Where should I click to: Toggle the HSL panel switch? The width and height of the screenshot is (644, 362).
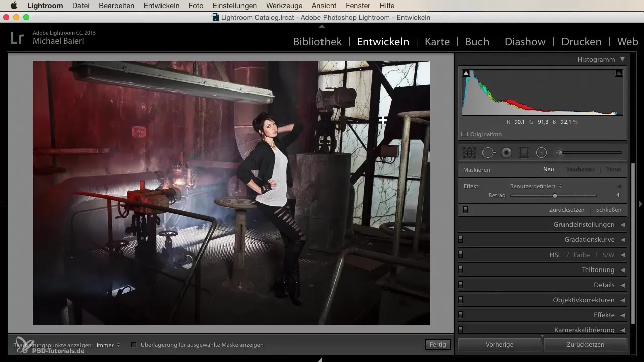pos(460,254)
